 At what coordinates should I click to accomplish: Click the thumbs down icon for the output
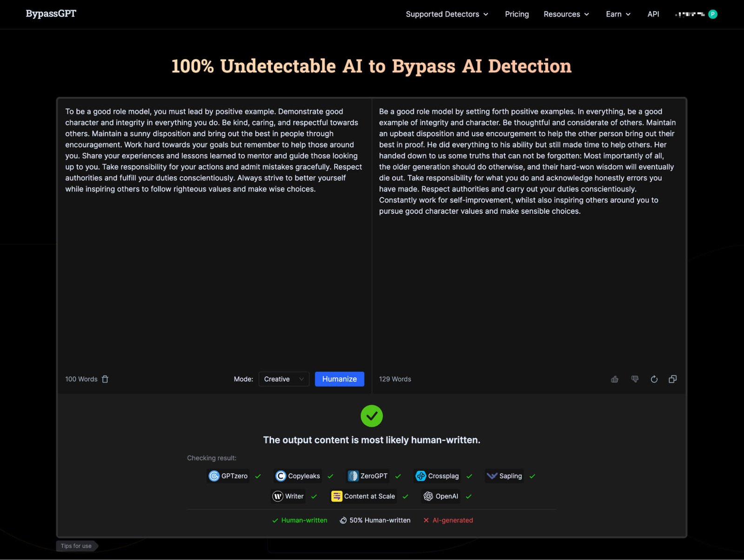[x=635, y=379]
